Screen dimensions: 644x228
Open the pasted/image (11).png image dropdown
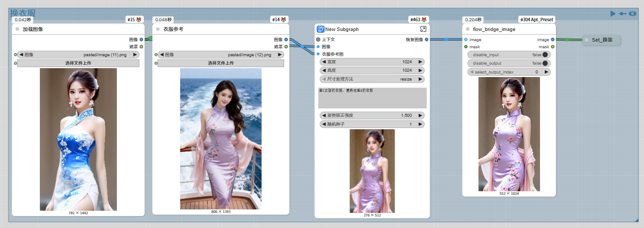coord(77,55)
